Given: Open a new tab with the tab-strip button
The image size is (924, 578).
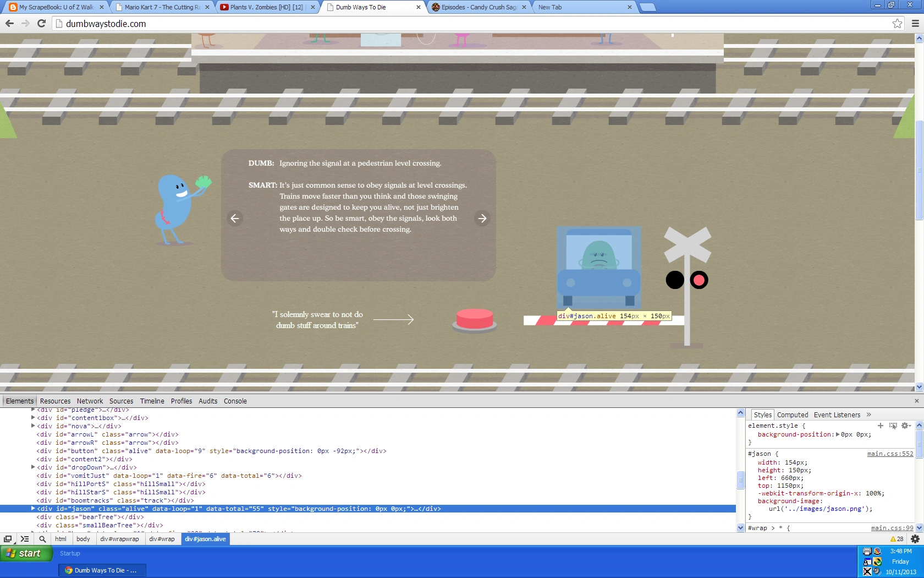Looking at the screenshot, I should 648,7.
